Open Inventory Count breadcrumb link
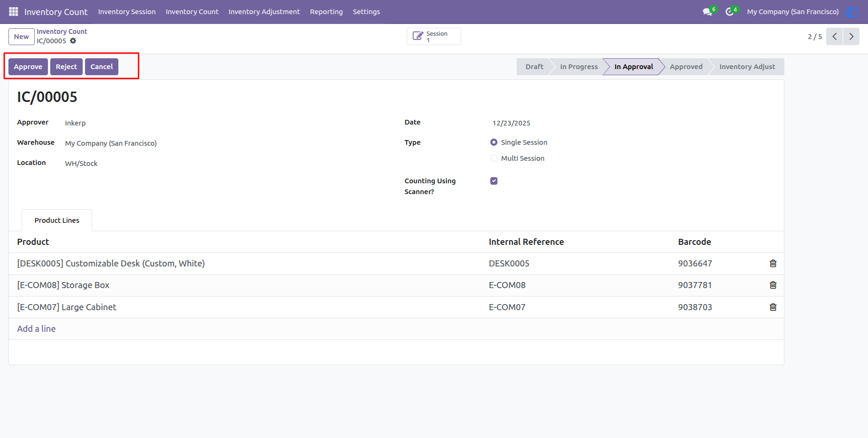 62,31
